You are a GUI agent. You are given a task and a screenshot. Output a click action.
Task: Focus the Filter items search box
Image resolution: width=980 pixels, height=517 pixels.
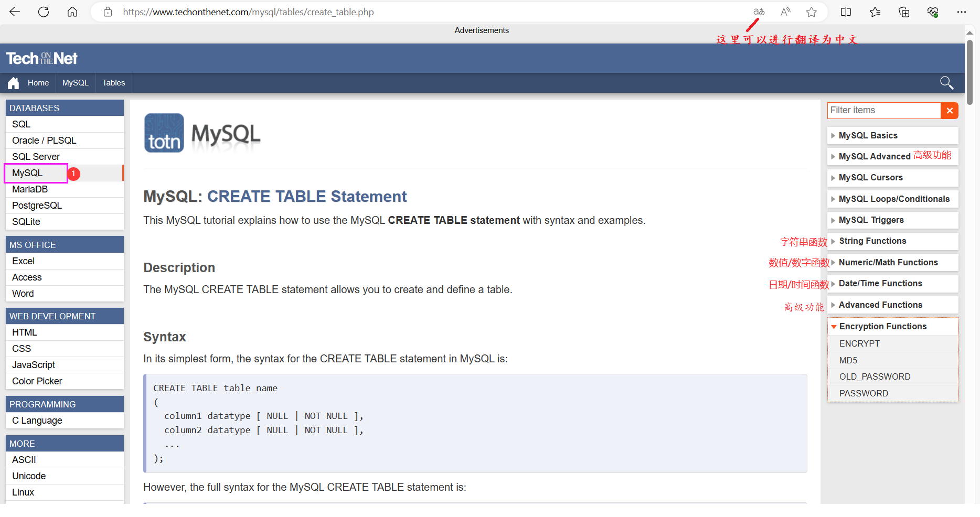pyautogui.click(x=884, y=111)
